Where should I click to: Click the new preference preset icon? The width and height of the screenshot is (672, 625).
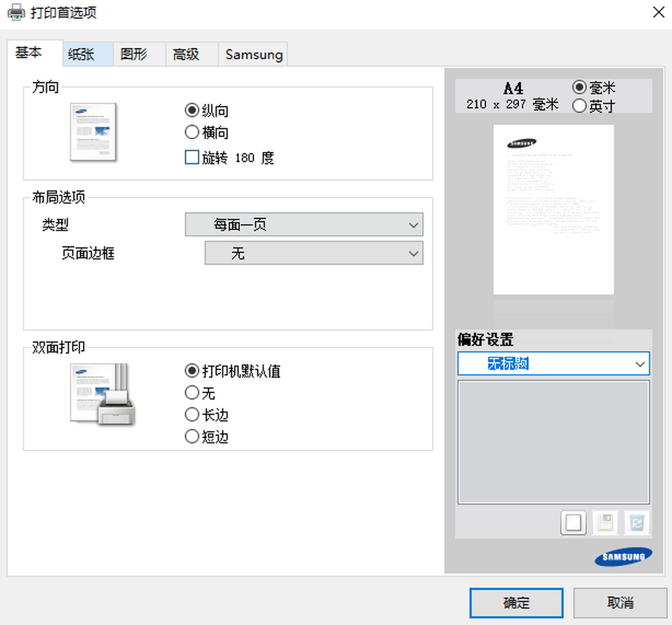pyautogui.click(x=573, y=523)
